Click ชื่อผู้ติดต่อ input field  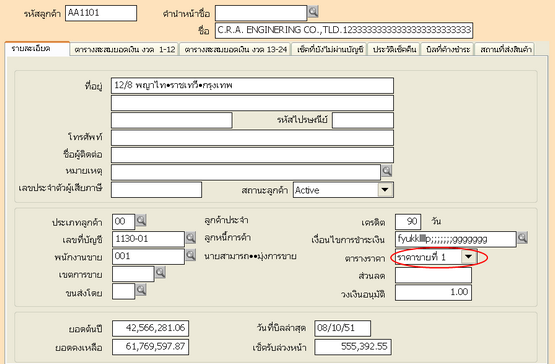point(252,155)
